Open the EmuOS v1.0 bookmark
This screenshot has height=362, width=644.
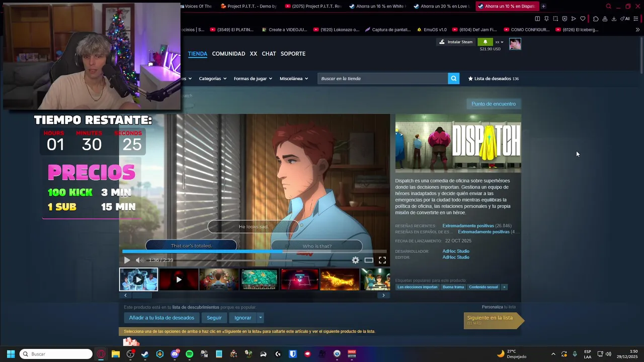[x=432, y=30]
